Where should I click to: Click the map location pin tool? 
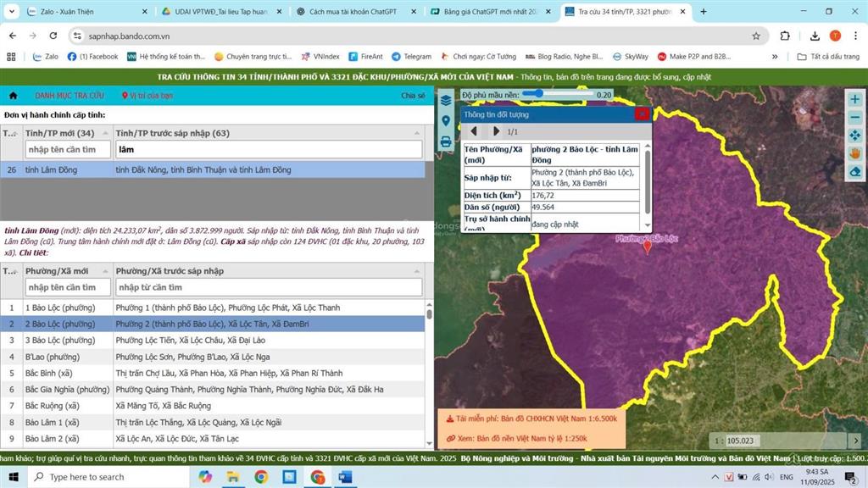click(x=446, y=121)
